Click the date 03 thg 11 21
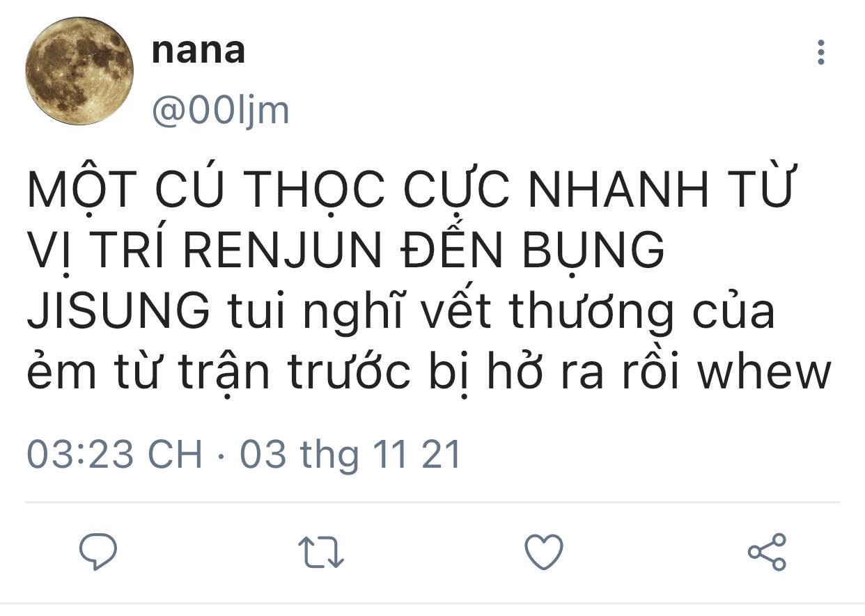This screenshot has width=865, height=616. (x=351, y=454)
